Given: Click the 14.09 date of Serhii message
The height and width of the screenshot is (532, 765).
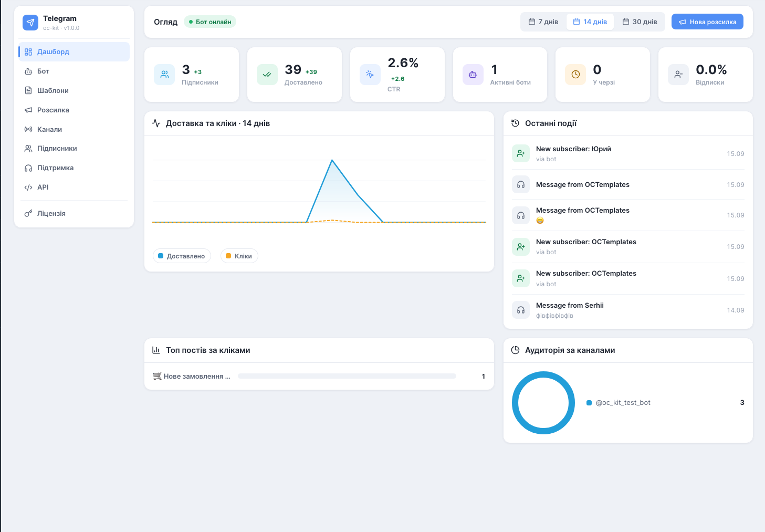Looking at the screenshot, I should click(x=736, y=310).
